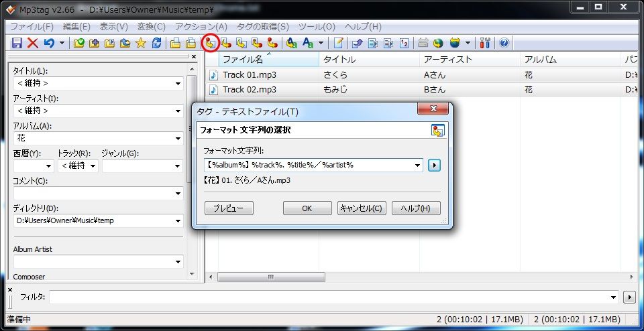Click the red X Remove tag icon
The image size is (644, 331).
pos(32,43)
